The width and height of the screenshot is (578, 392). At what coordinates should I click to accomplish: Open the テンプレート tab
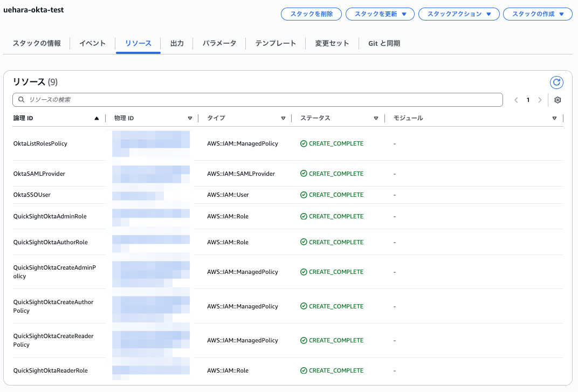click(x=276, y=43)
